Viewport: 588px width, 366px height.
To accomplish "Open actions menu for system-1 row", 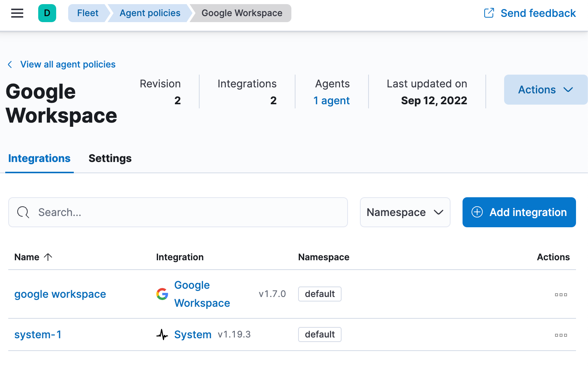I will pos(561,335).
